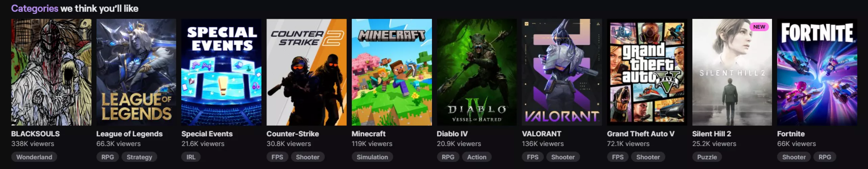Click the Silent Hill 2 title link

click(x=712, y=134)
